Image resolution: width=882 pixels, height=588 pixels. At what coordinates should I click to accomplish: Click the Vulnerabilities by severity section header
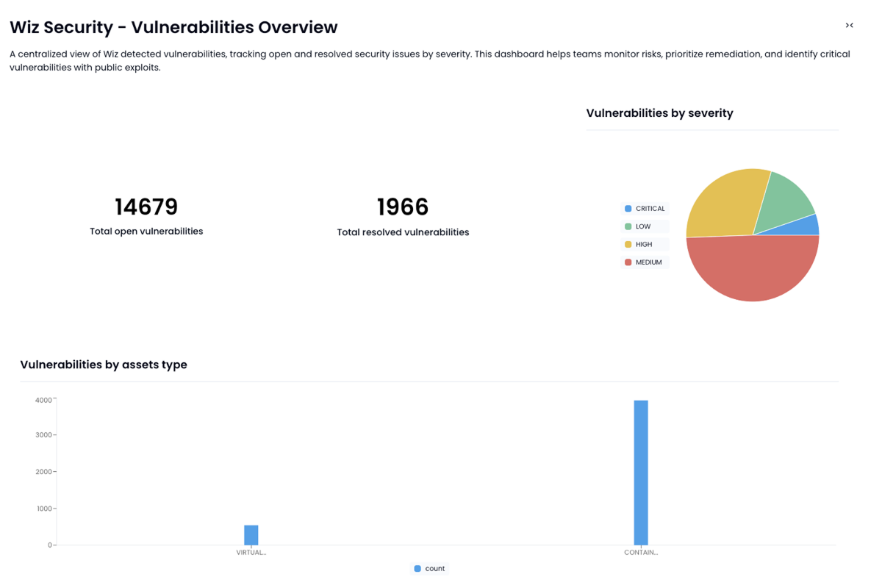click(x=659, y=112)
